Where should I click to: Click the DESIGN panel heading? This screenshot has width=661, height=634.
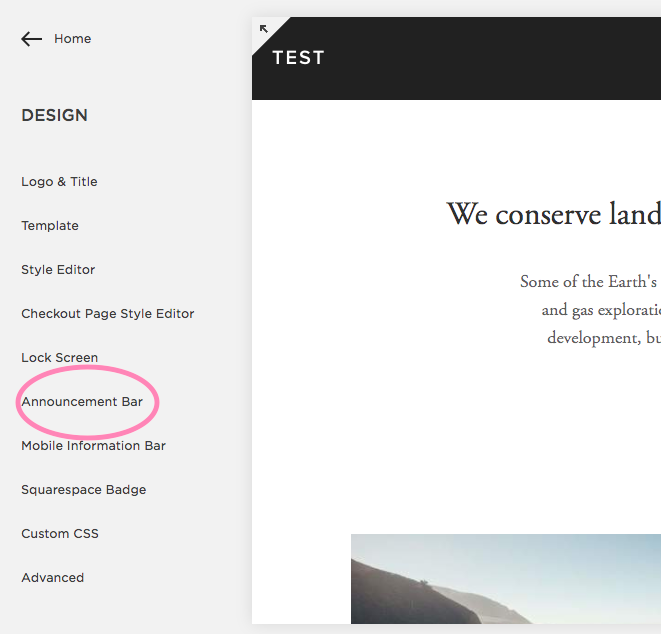click(54, 115)
